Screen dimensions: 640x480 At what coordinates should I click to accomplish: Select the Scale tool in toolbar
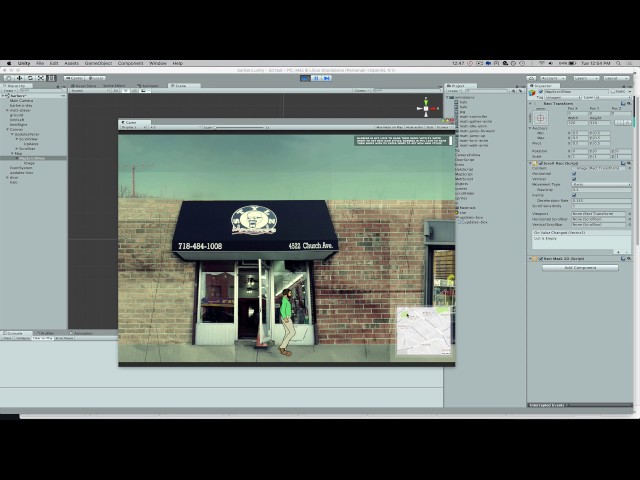[x=40, y=78]
